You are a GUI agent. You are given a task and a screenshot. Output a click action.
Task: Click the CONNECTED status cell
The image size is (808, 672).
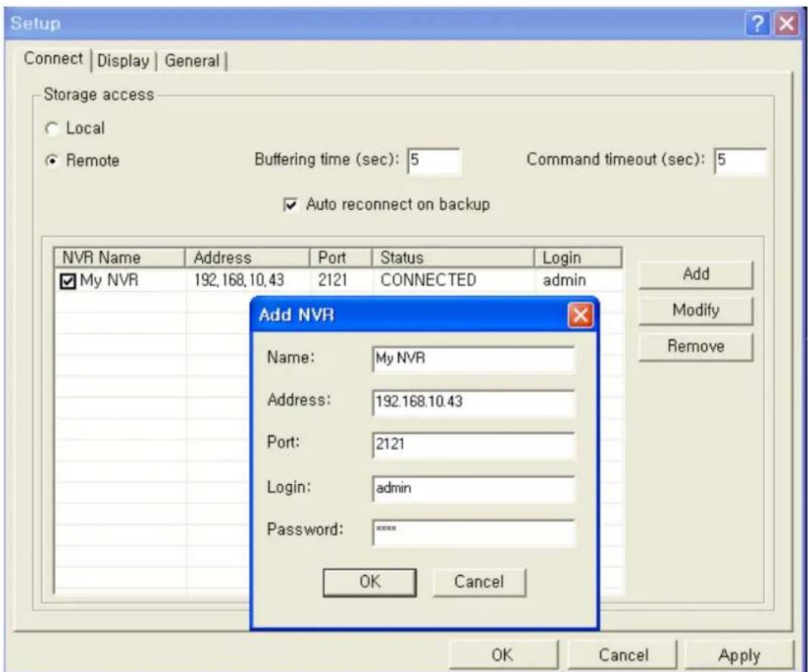(428, 280)
